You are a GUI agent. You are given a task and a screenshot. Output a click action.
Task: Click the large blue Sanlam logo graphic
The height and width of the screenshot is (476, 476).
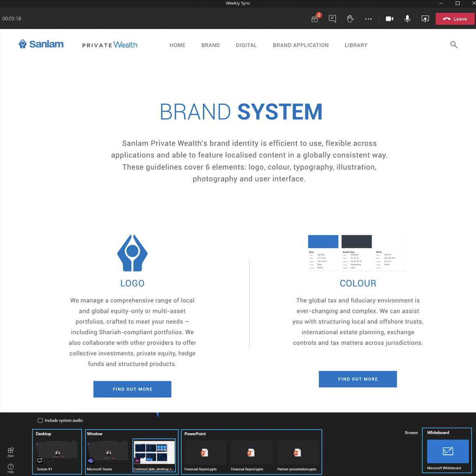(x=132, y=253)
